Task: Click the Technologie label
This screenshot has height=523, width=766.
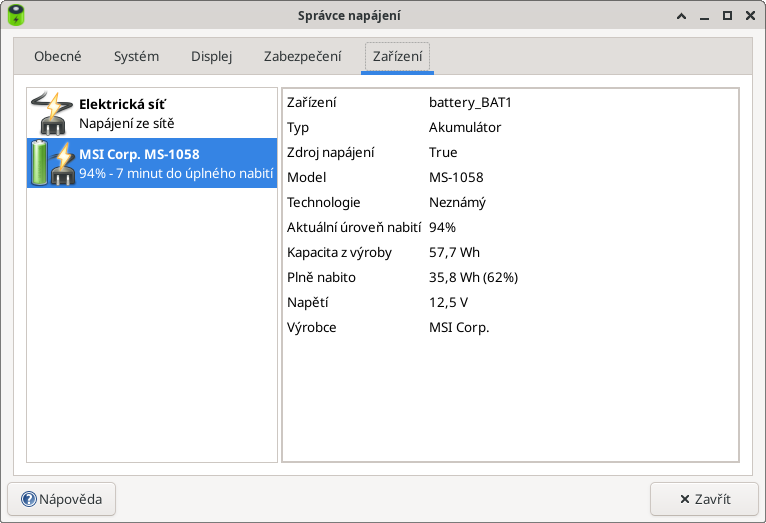Action: [323, 203]
